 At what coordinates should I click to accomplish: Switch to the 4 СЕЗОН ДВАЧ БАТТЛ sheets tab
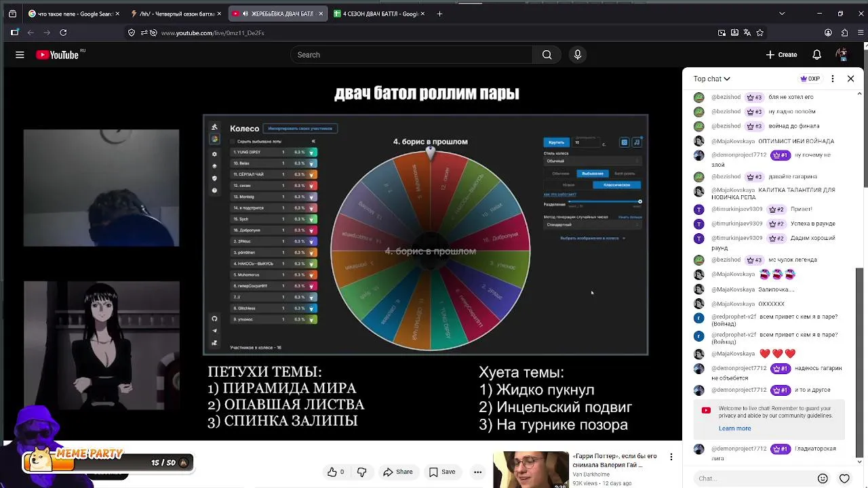(x=378, y=14)
